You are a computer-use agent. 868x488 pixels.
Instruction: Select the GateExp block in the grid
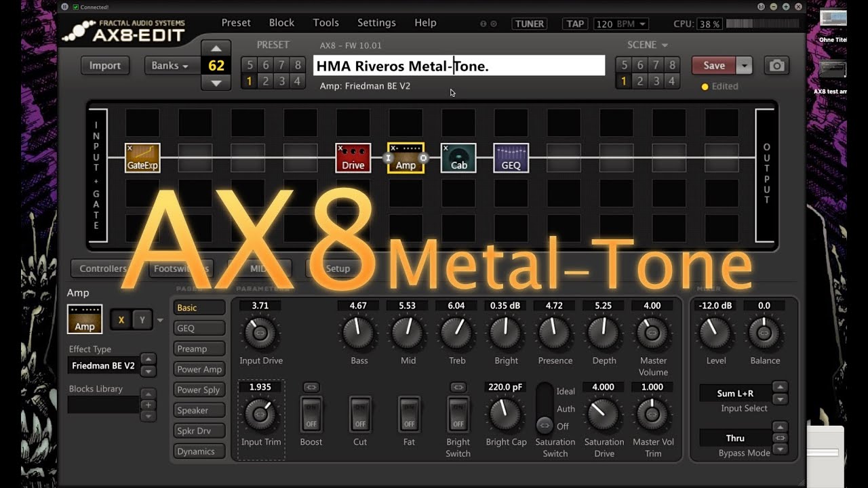pyautogui.click(x=142, y=157)
